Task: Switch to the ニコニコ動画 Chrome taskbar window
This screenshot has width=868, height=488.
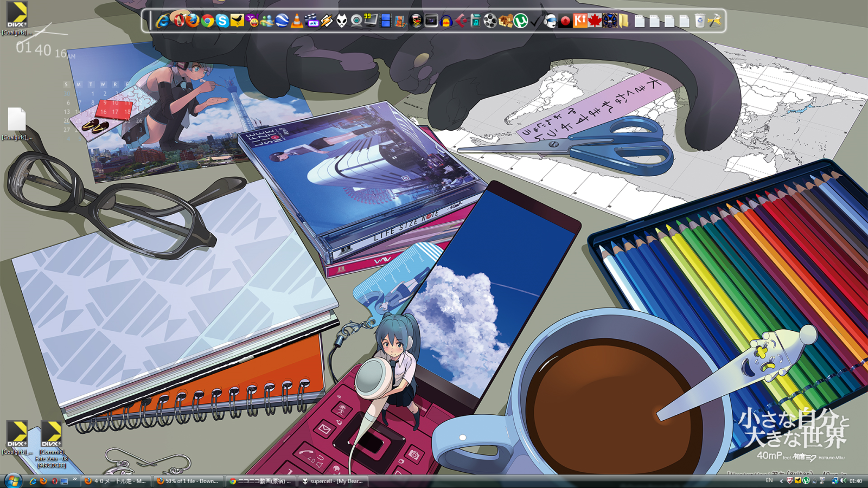Action: point(260,481)
